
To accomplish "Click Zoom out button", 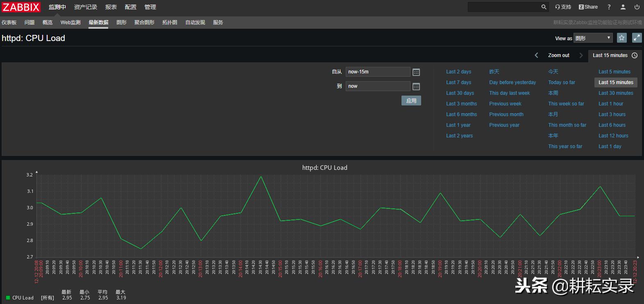I will click(x=558, y=55).
